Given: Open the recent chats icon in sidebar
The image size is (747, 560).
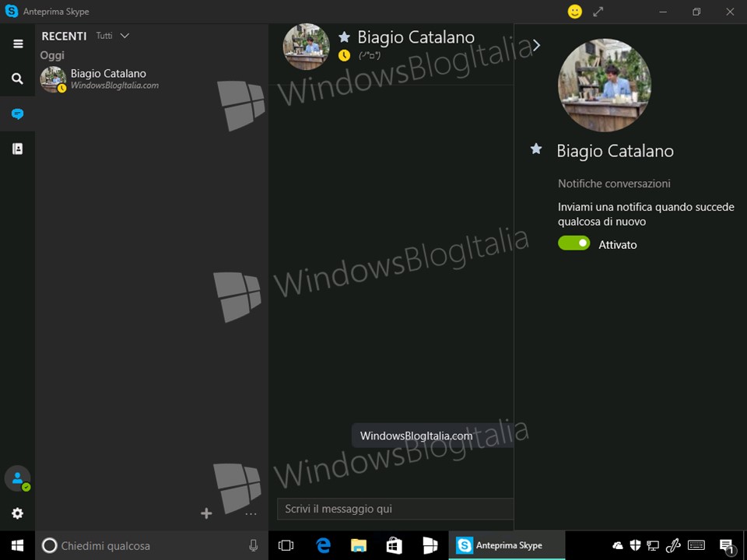Looking at the screenshot, I should 17,114.
